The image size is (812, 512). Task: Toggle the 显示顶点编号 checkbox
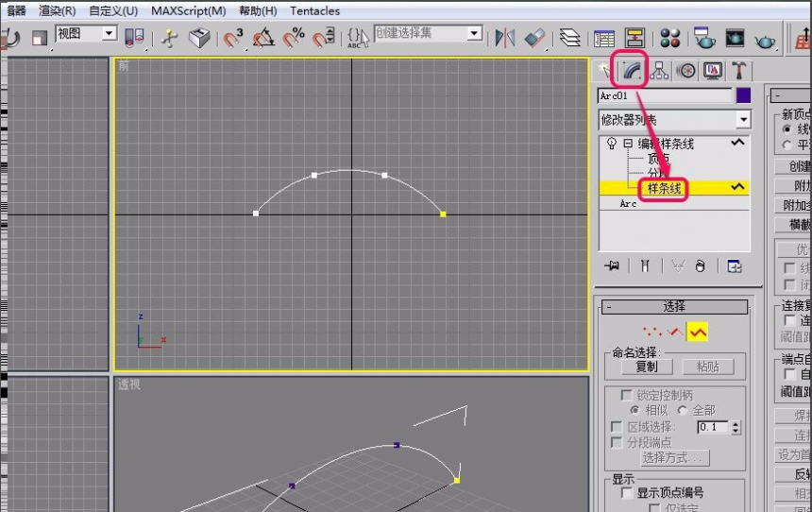tap(627, 492)
